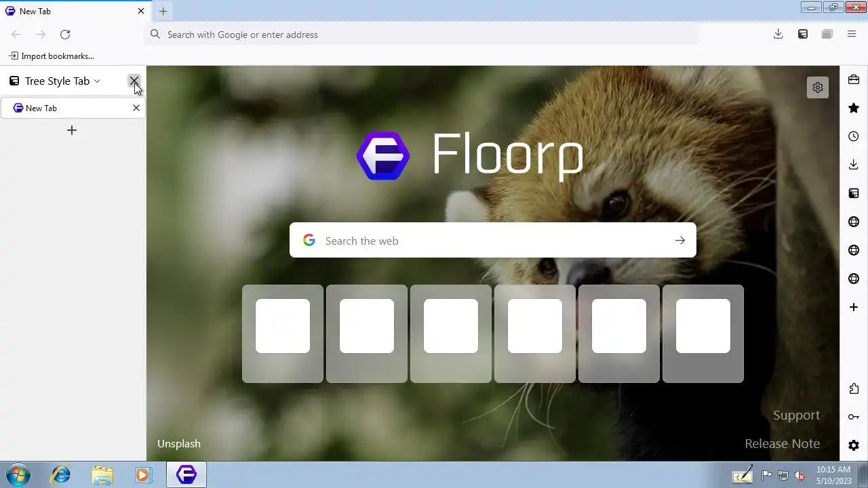This screenshot has width=868, height=488.
Task: Open a new tab with plus button
Action: (x=163, y=11)
